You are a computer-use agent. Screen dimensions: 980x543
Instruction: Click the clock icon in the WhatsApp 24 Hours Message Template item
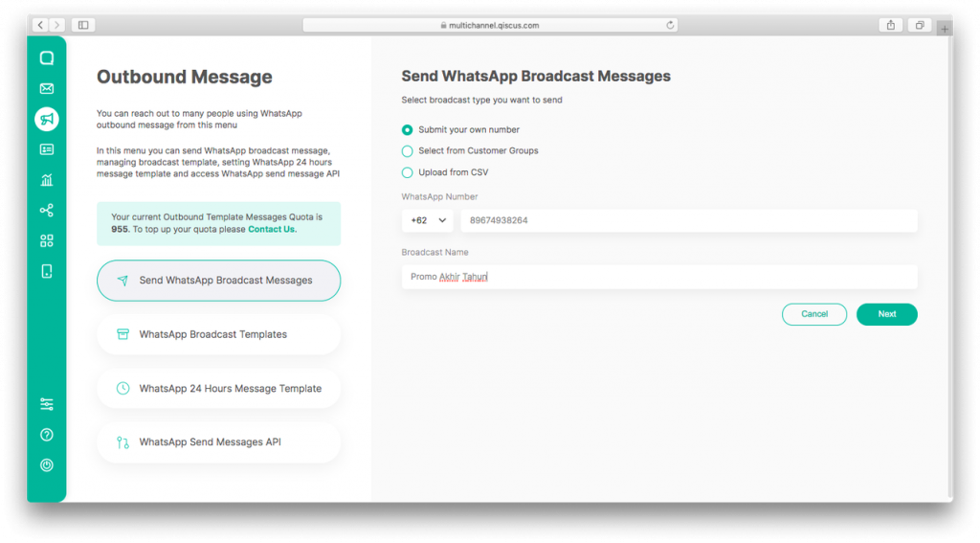tap(122, 389)
